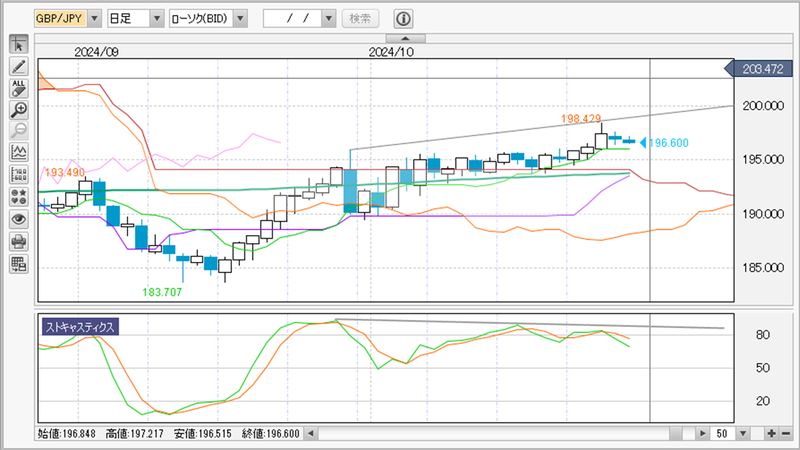
Task: Toggle the eye visibility icon
Action: click(x=18, y=219)
